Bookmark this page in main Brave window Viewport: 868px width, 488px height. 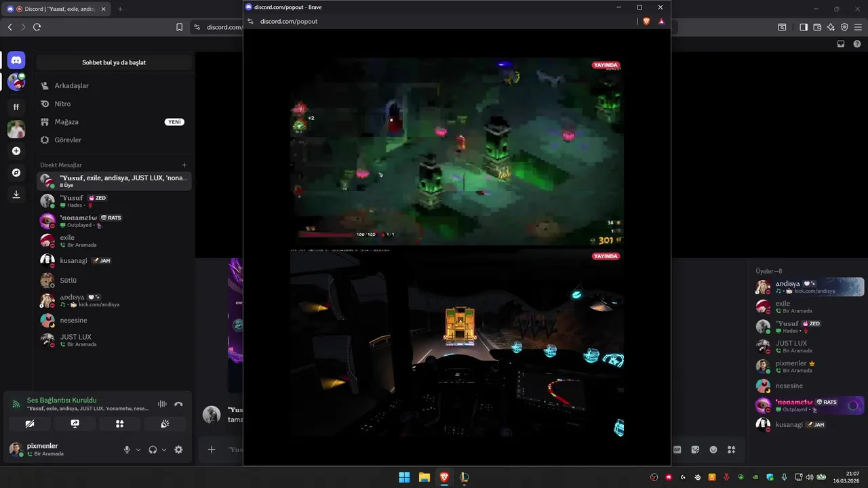point(179,27)
